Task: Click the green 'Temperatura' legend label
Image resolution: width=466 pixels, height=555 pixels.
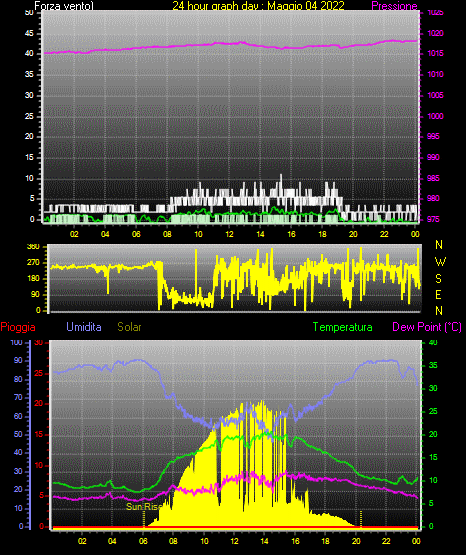Action: [343, 327]
